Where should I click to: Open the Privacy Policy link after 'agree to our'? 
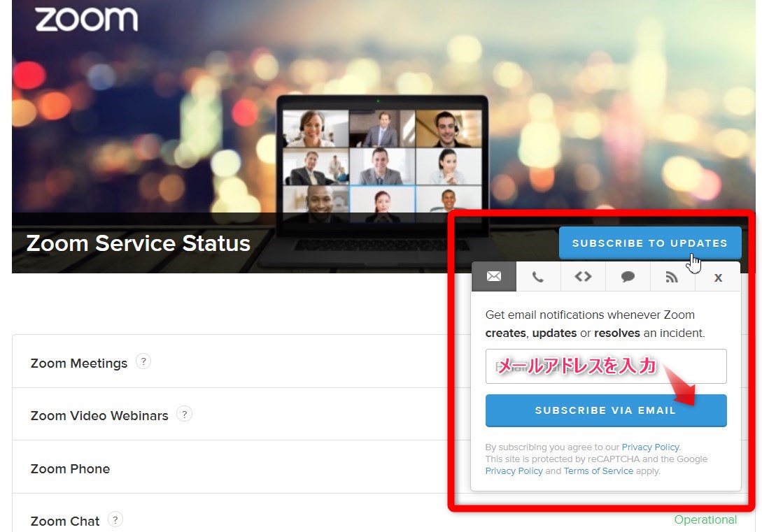tap(650, 447)
